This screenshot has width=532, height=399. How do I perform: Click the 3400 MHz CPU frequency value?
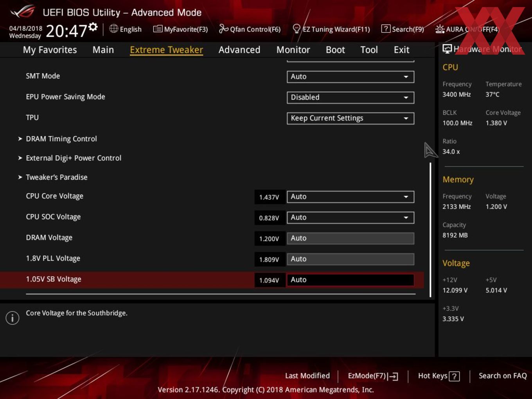click(457, 94)
